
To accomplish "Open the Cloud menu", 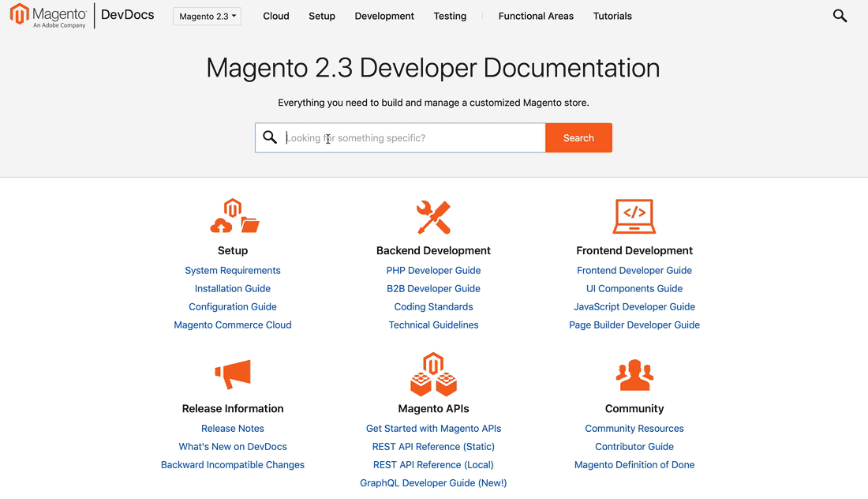I will 275,16.
